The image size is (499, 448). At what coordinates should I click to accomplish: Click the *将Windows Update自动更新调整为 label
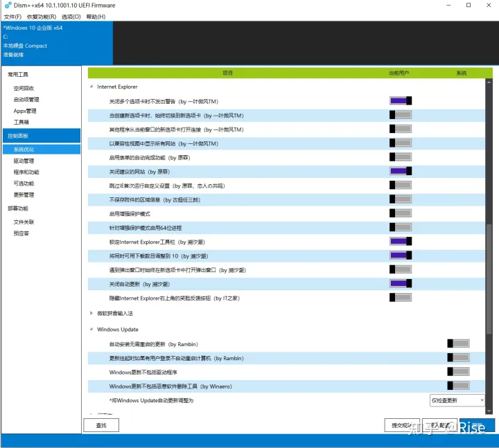[151, 400]
